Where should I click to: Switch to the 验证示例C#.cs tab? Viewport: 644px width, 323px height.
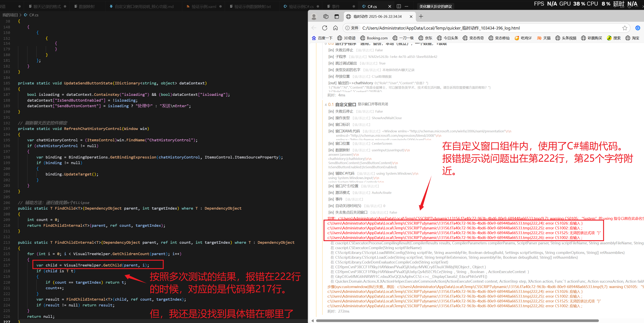point(301,7)
